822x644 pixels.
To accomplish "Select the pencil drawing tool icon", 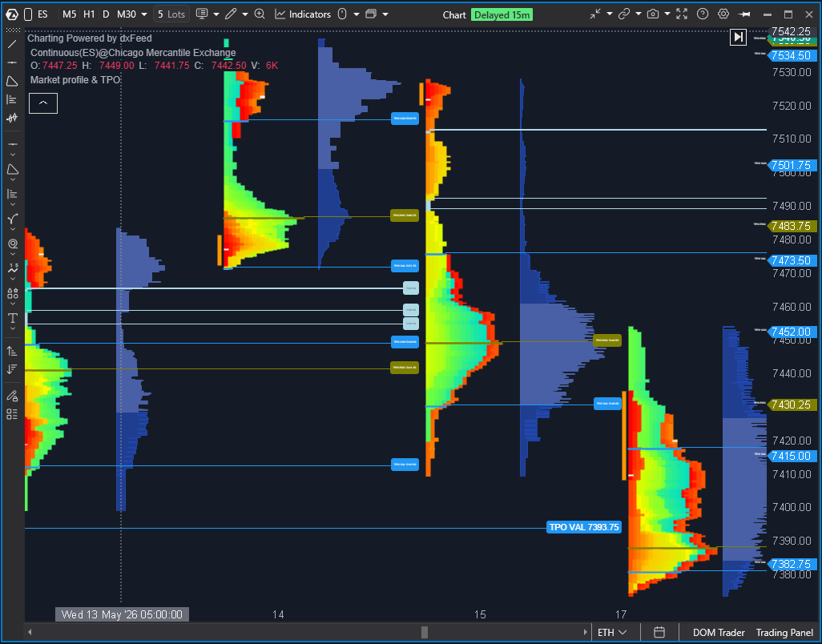I will pos(231,14).
